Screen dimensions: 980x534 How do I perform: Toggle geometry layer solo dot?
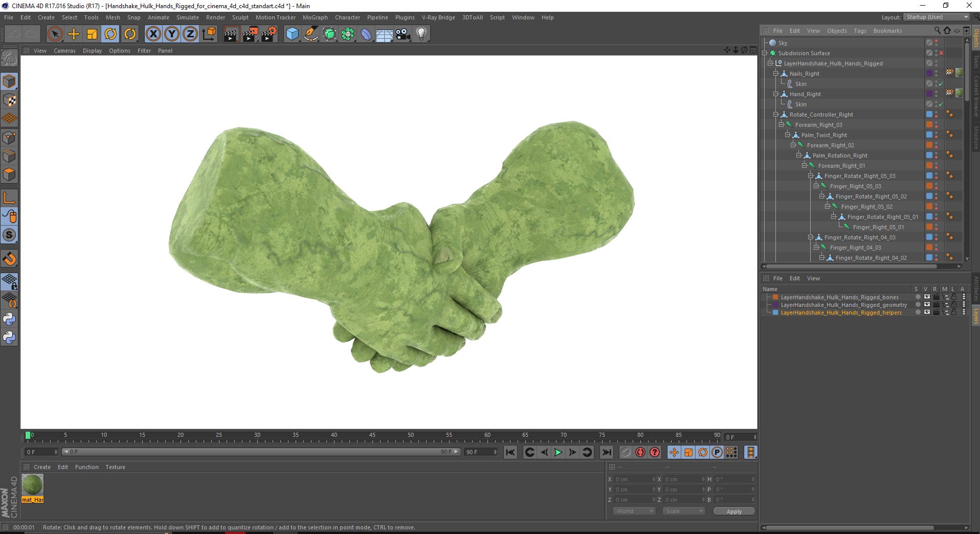918,305
